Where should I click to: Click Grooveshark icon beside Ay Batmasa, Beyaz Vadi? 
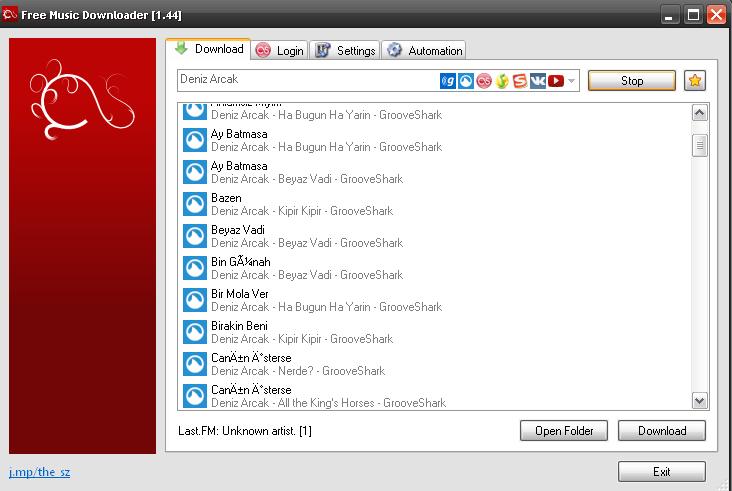(195, 172)
